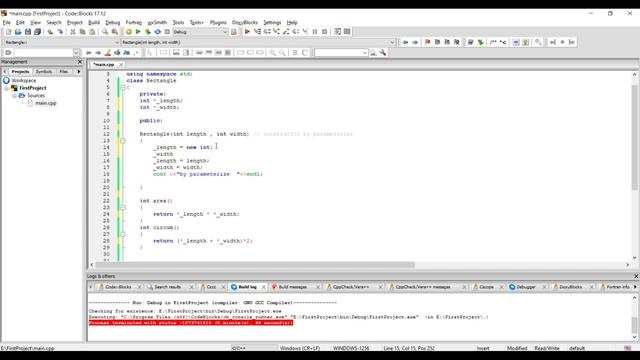Open the Debug menu
The image size is (640, 360).
tap(113, 22)
